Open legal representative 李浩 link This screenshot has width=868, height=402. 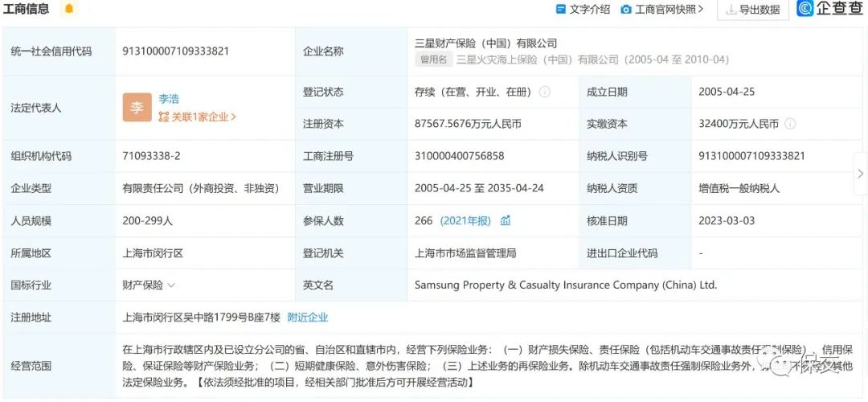coord(168,99)
